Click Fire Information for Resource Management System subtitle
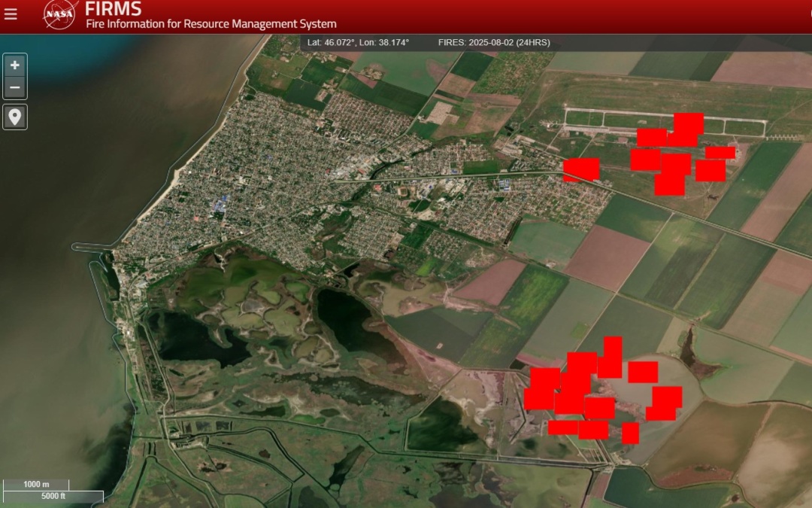 tap(211, 25)
